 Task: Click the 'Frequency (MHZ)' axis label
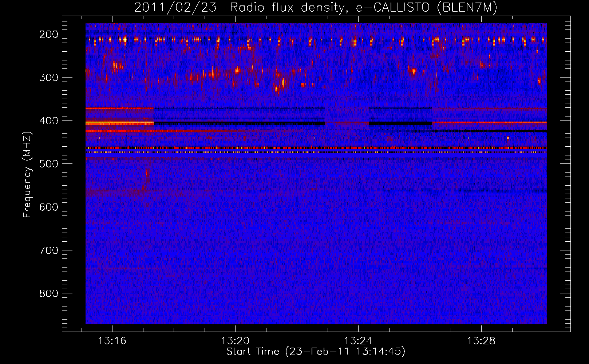27,174
